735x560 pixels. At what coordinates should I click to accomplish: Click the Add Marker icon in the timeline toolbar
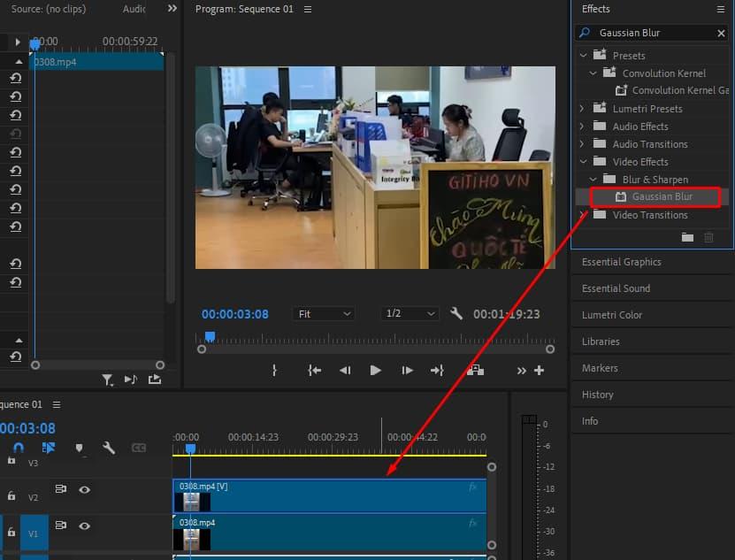click(x=79, y=448)
